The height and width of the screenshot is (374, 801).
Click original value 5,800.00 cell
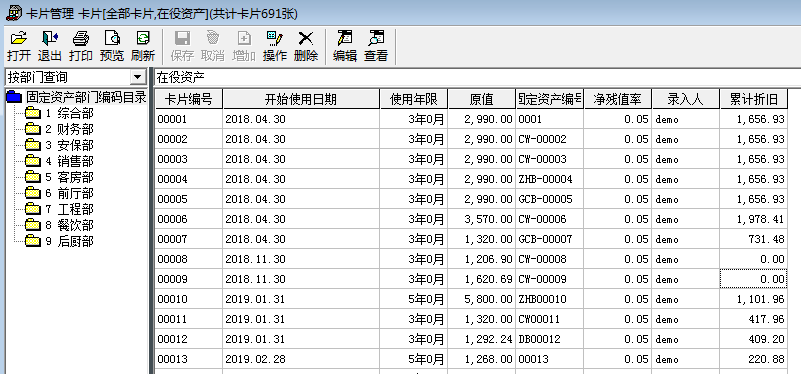coord(481,299)
